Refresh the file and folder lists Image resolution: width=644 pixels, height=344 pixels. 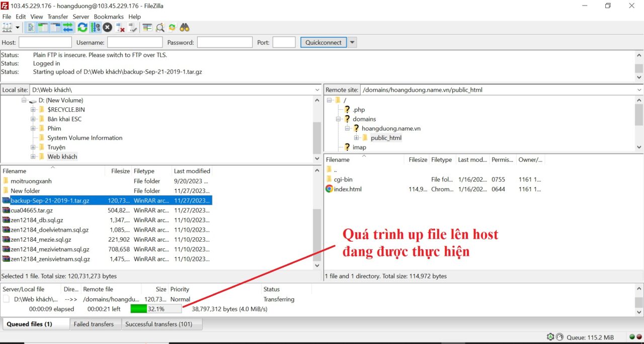point(82,27)
